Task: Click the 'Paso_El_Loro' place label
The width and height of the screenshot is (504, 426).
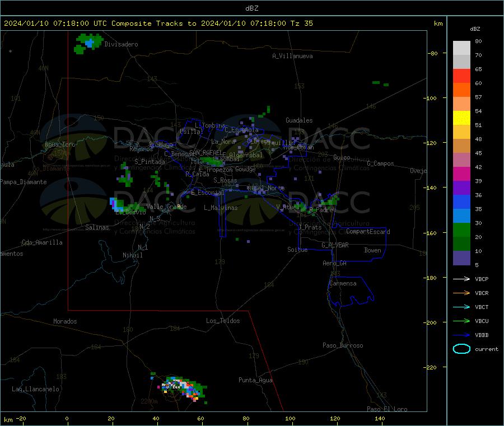Action: click(x=387, y=409)
